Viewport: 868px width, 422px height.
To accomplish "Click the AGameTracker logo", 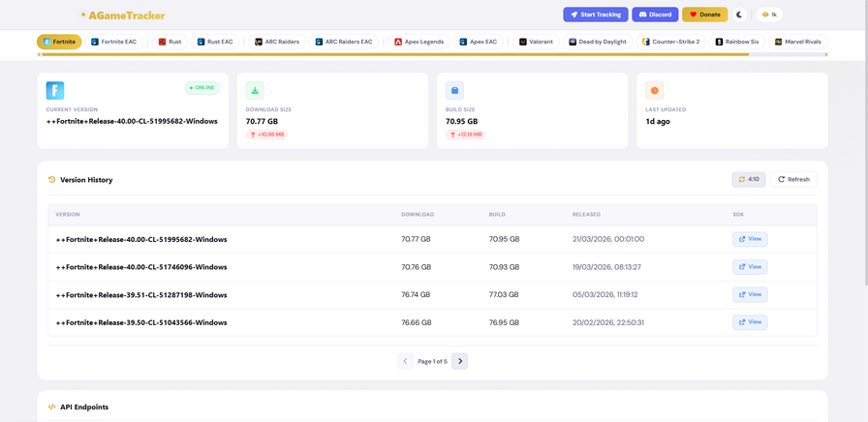I will click(123, 15).
